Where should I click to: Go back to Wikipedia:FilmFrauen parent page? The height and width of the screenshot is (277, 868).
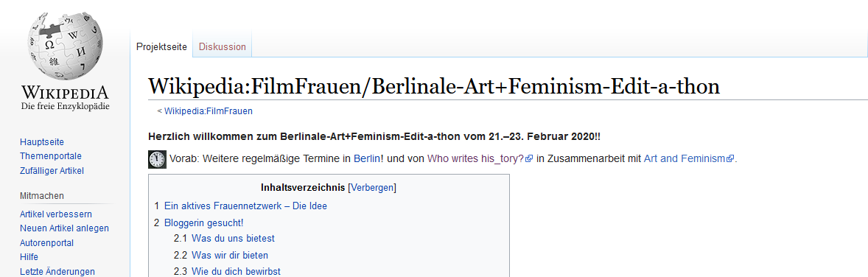pyautogui.click(x=208, y=111)
